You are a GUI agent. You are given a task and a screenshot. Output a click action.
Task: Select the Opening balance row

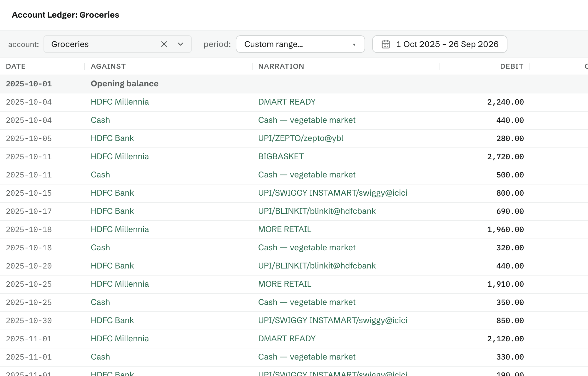[x=294, y=84]
